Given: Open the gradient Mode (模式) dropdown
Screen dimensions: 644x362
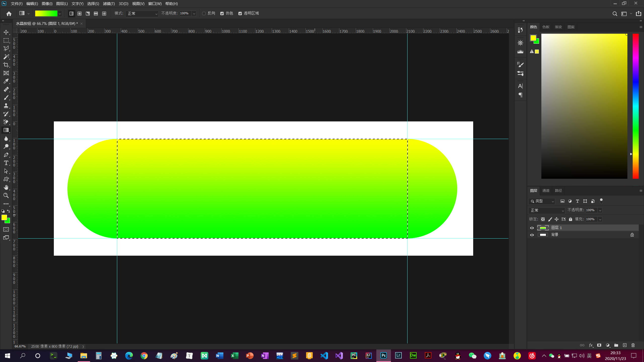Looking at the screenshot, I should click(x=142, y=14).
